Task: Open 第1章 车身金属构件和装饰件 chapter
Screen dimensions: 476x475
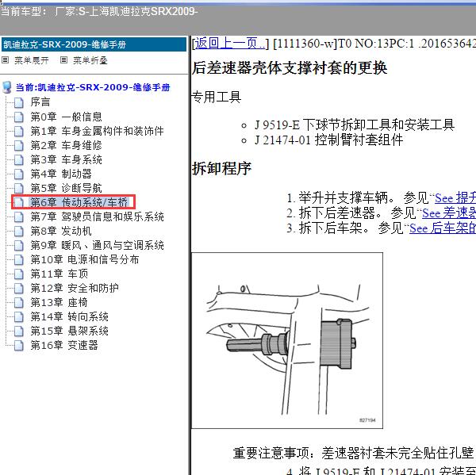Action: tap(97, 131)
